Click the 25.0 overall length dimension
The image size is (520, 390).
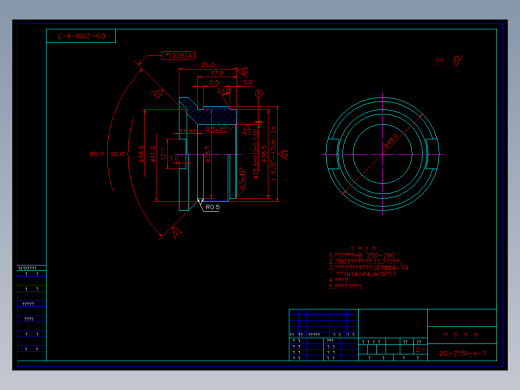pyautogui.click(x=208, y=65)
